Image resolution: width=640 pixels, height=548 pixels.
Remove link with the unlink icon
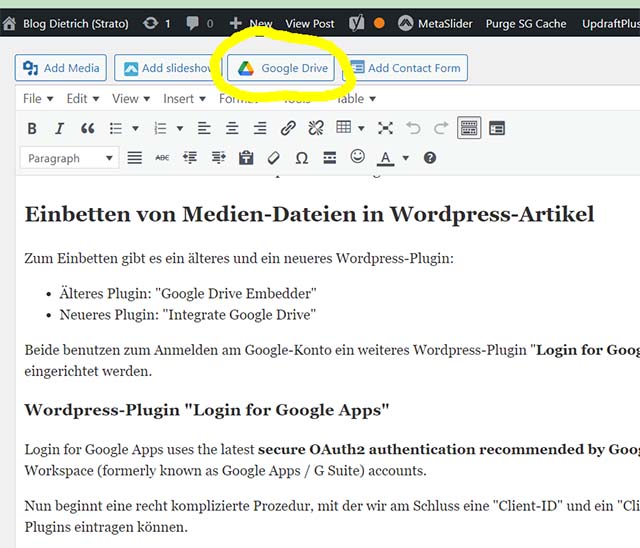[x=316, y=128]
